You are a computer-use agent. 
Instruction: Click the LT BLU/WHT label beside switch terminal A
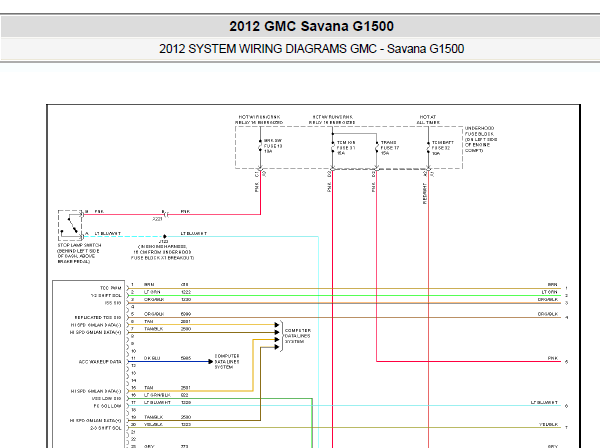point(108,233)
